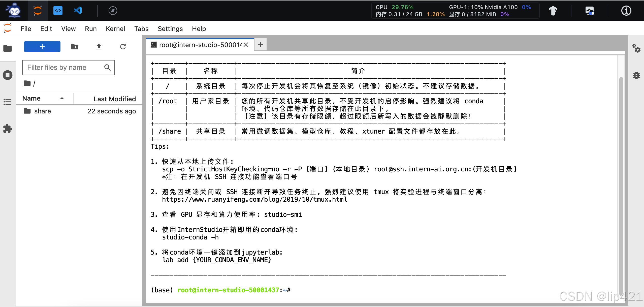Screen dimensions: 644x307
Task: Open the property inspector gears icon
Action: 636,48
